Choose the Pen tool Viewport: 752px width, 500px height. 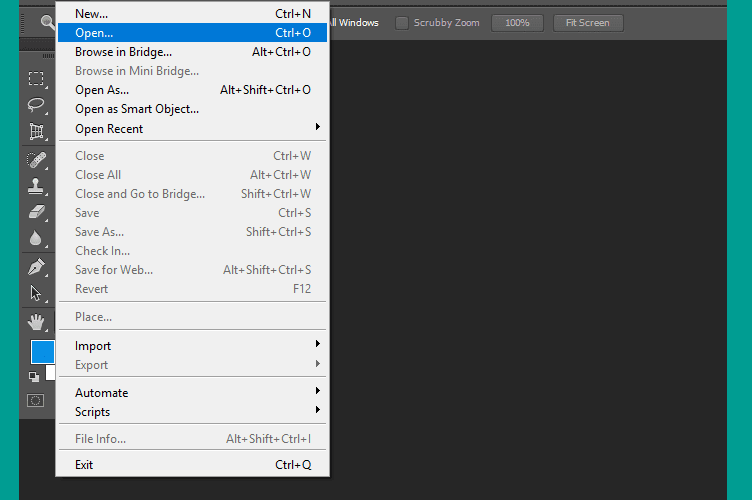[x=36, y=267]
